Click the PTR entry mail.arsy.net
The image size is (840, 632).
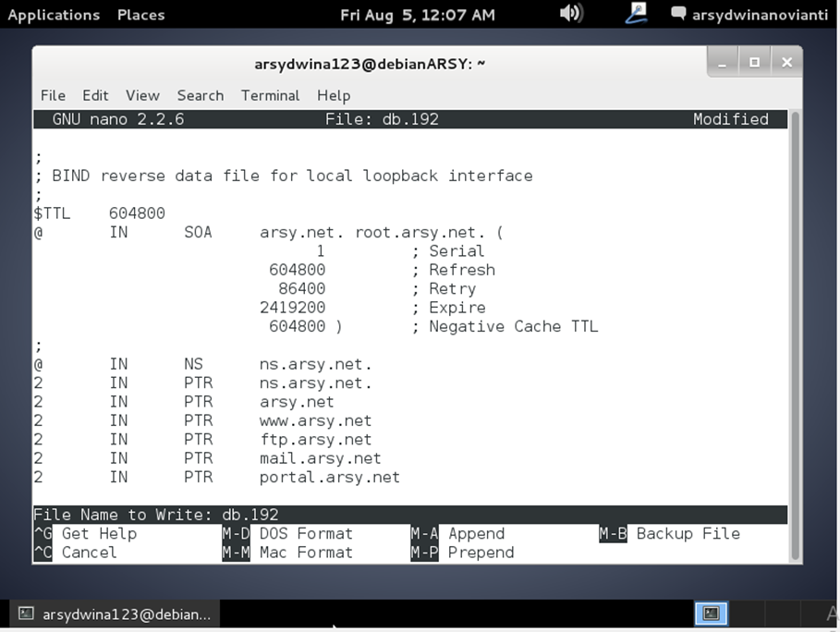click(x=321, y=458)
